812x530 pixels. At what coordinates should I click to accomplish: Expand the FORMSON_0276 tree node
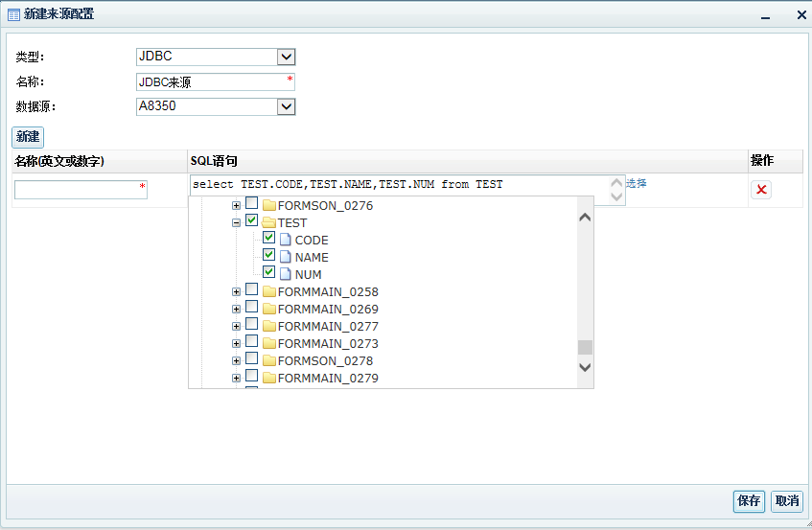pyautogui.click(x=236, y=205)
